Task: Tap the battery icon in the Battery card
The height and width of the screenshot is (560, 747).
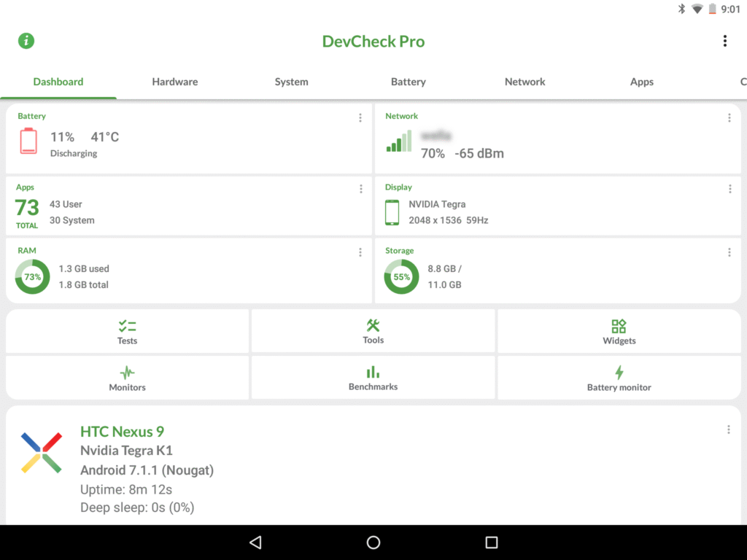Action: coord(28,141)
